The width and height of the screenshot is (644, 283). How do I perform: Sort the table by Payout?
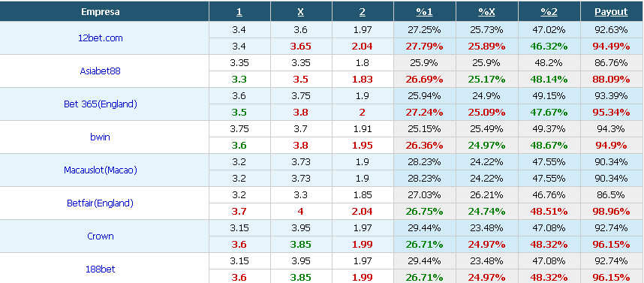point(611,12)
